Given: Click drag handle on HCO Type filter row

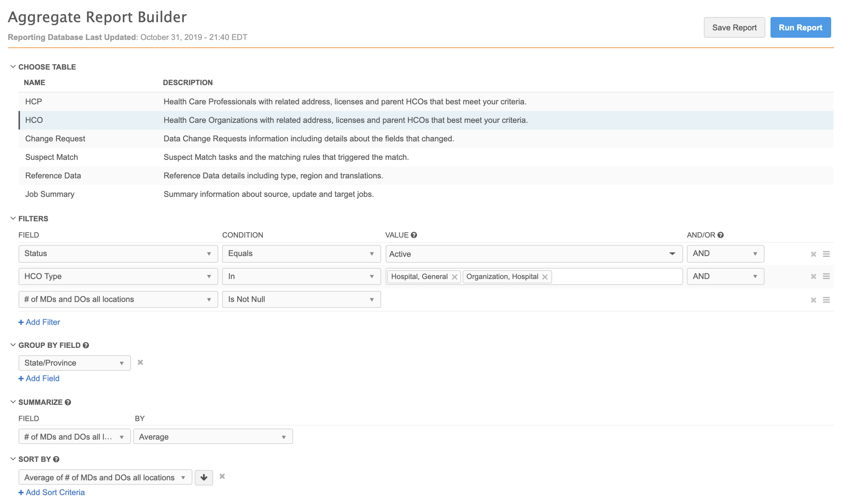Looking at the screenshot, I should coord(826,276).
